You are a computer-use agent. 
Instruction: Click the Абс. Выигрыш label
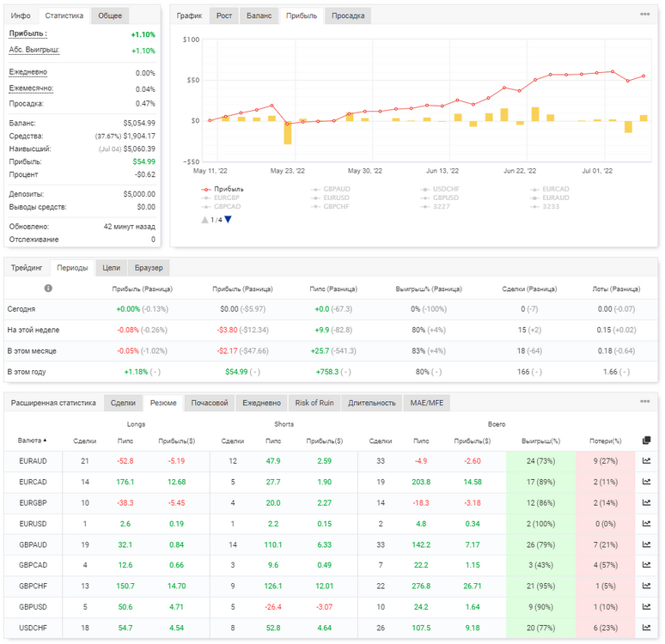coord(34,50)
